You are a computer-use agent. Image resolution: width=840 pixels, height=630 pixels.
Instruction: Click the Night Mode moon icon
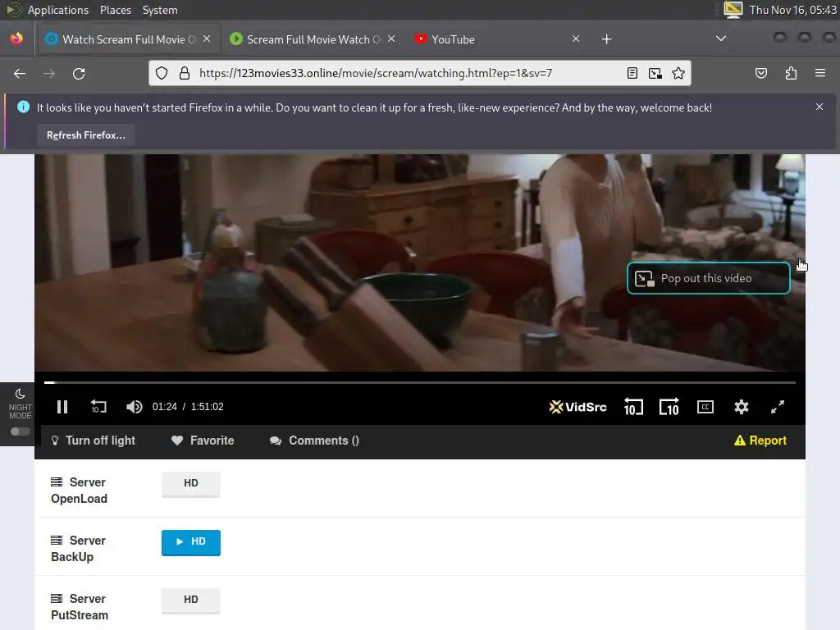coord(20,394)
